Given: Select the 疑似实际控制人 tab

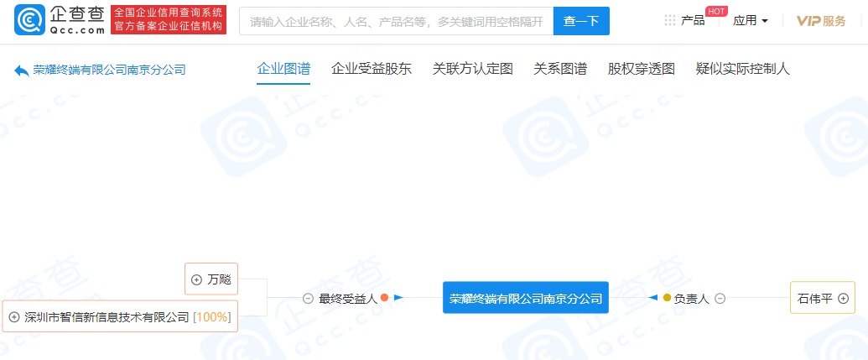Looking at the screenshot, I should (x=743, y=69).
